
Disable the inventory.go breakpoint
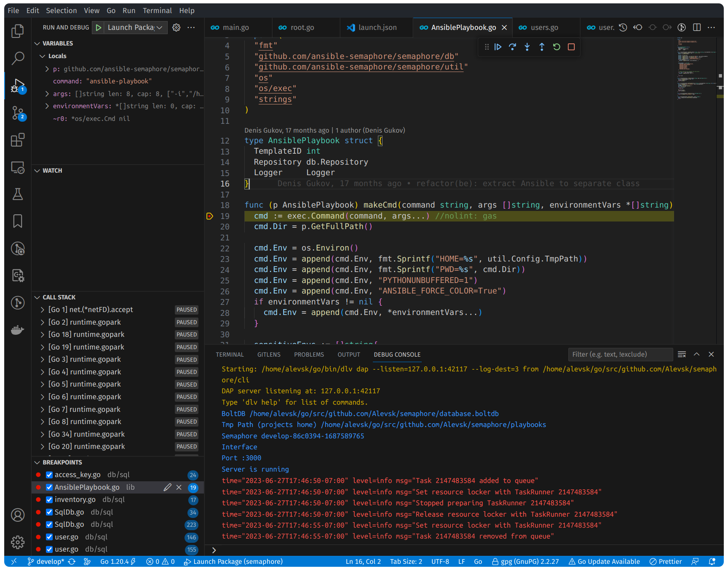tap(49, 499)
